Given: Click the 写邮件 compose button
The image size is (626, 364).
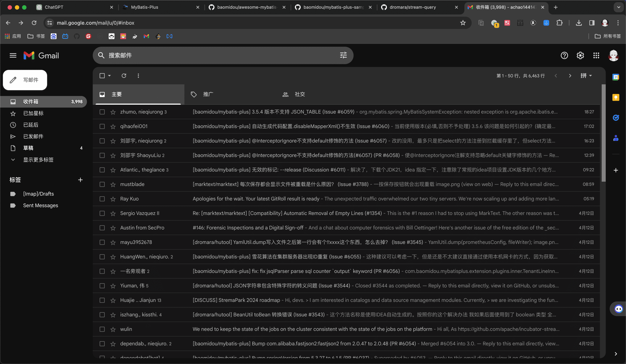Looking at the screenshot, I should [x=25, y=80].
